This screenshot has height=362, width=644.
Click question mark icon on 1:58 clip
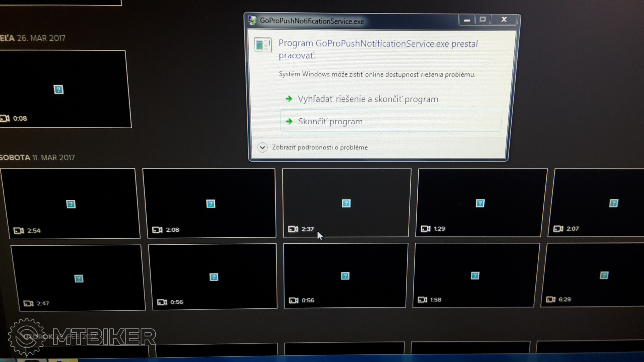click(475, 276)
